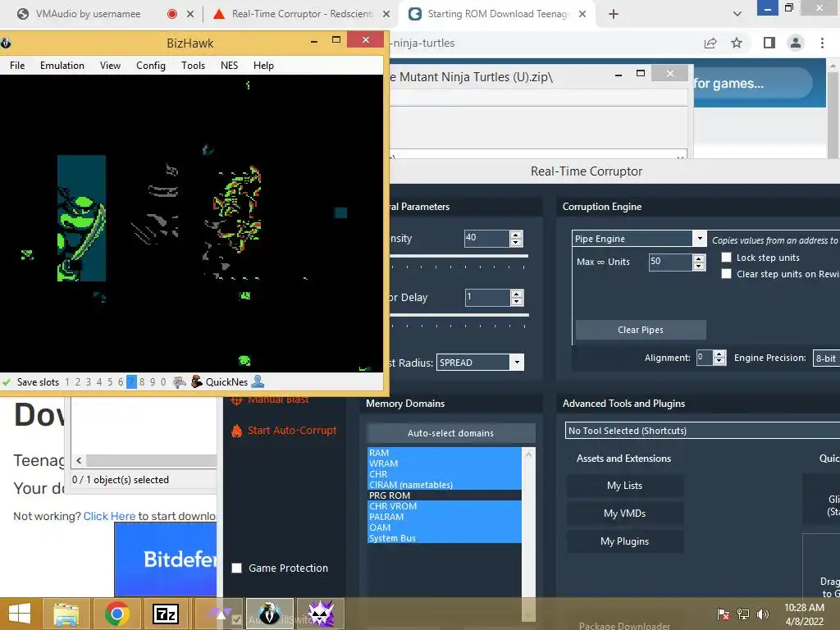The height and width of the screenshot is (630, 840).
Task: Increase Alignment spinner value
Action: tap(719, 354)
